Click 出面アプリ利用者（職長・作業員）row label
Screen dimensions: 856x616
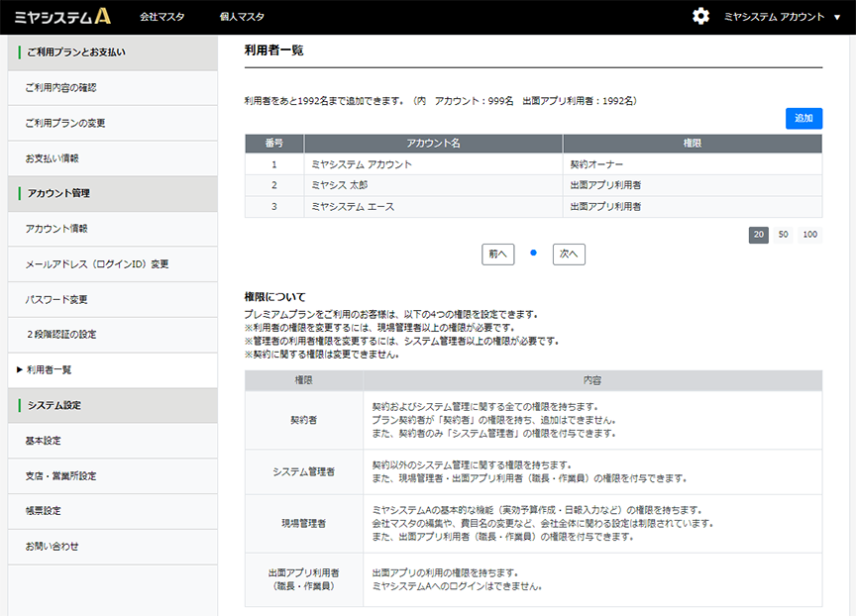[303, 579]
